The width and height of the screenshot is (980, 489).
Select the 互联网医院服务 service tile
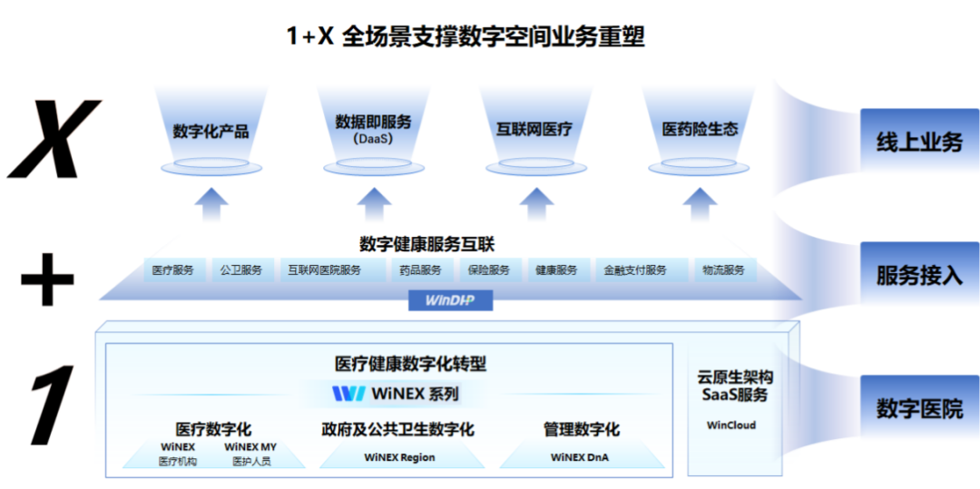click(x=324, y=270)
